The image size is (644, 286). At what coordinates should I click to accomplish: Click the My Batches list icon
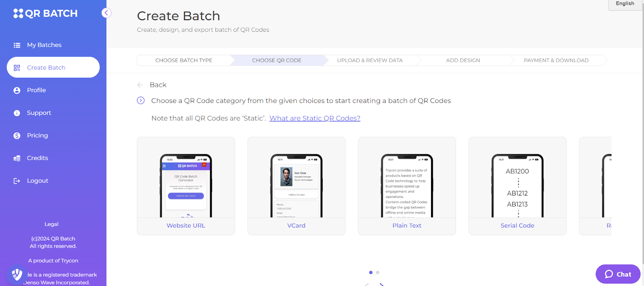point(17,45)
